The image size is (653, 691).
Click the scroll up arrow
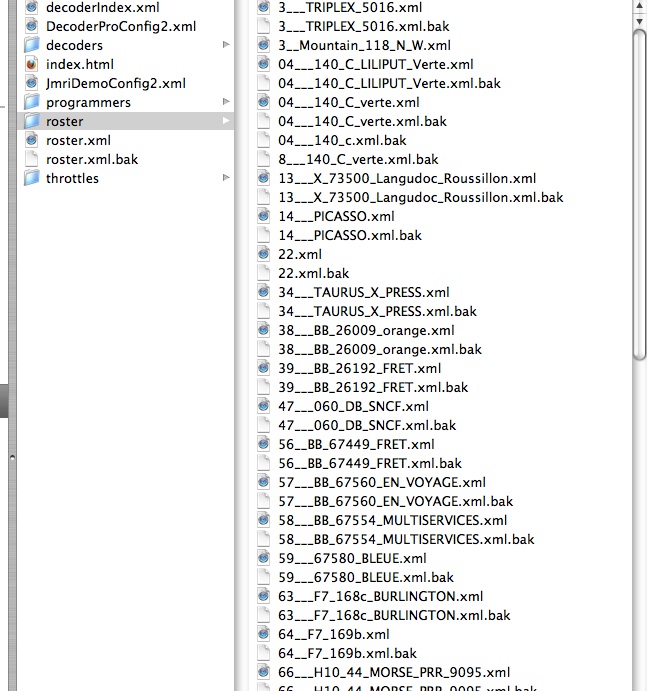click(639, 6)
